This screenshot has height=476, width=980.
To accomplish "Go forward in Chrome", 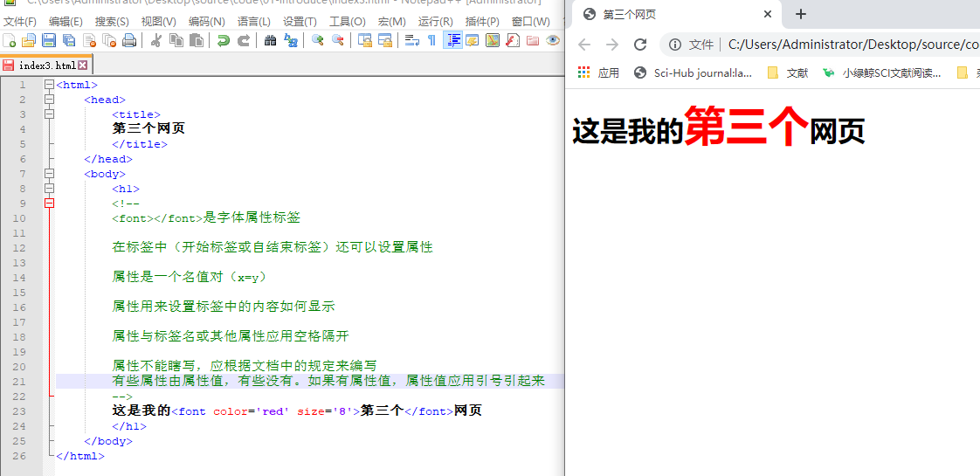I will coord(612,45).
